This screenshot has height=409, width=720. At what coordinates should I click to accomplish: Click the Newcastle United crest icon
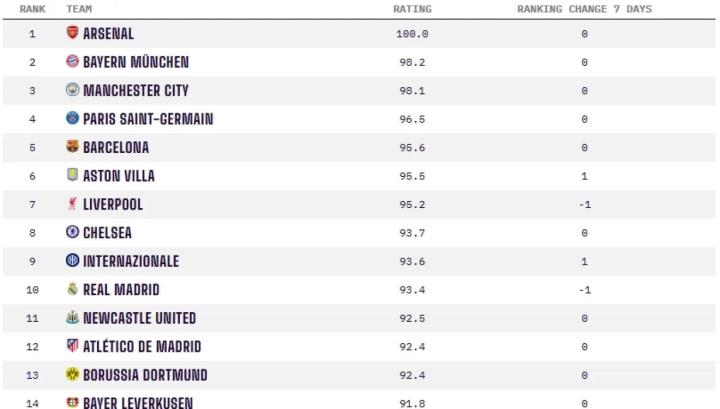pos(72,318)
